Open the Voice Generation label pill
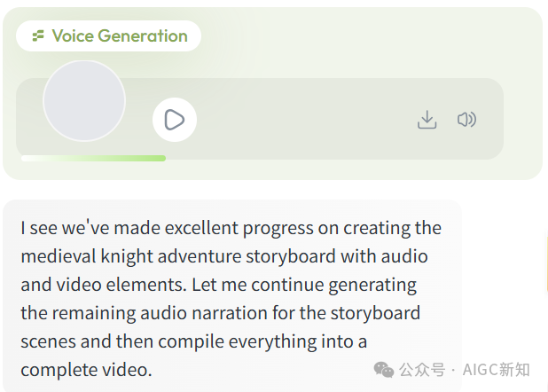 tap(108, 35)
